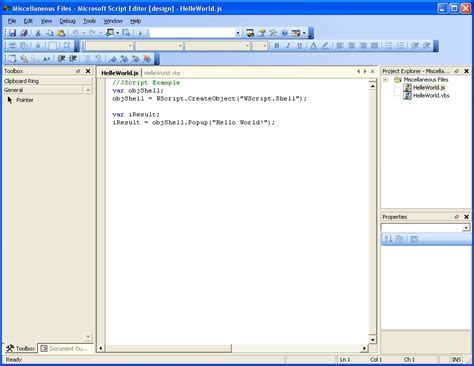Open the Debug menu
Viewport: 474px width, 366px height.
pos(68,21)
